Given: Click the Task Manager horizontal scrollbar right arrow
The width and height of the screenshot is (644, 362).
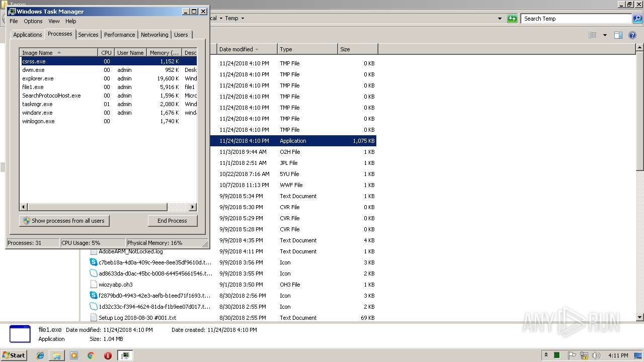Looking at the screenshot, I should pyautogui.click(x=193, y=207).
